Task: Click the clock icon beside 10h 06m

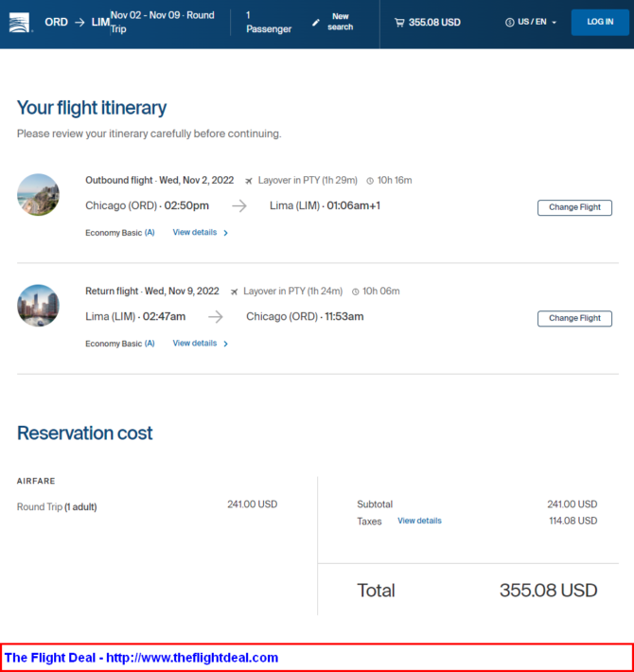Action: click(355, 292)
